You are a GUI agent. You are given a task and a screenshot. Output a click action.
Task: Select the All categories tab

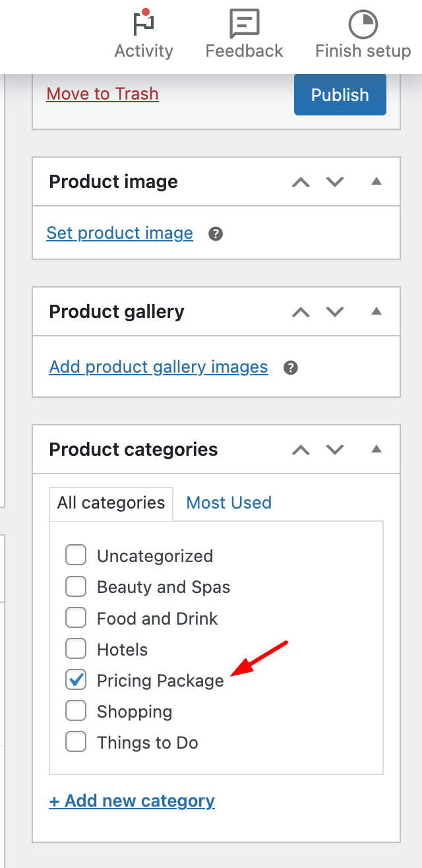pyautogui.click(x=110, y=503)
